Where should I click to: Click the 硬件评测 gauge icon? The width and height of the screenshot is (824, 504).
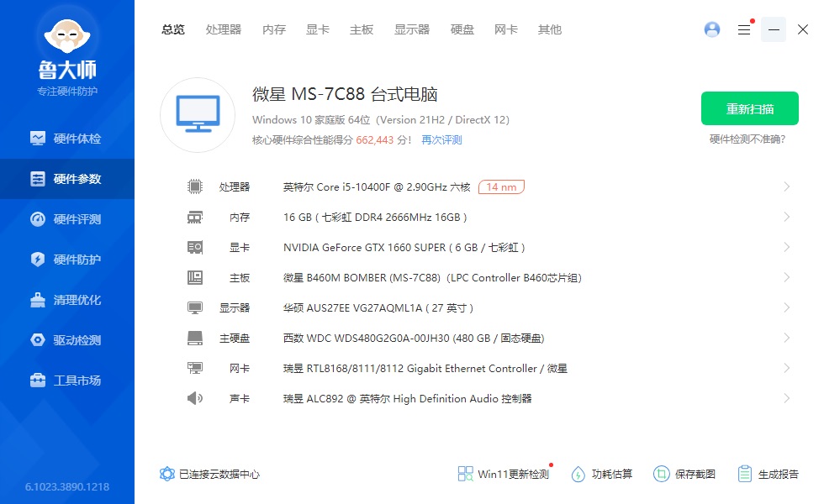pyautogui.click(x=38, y=219)
